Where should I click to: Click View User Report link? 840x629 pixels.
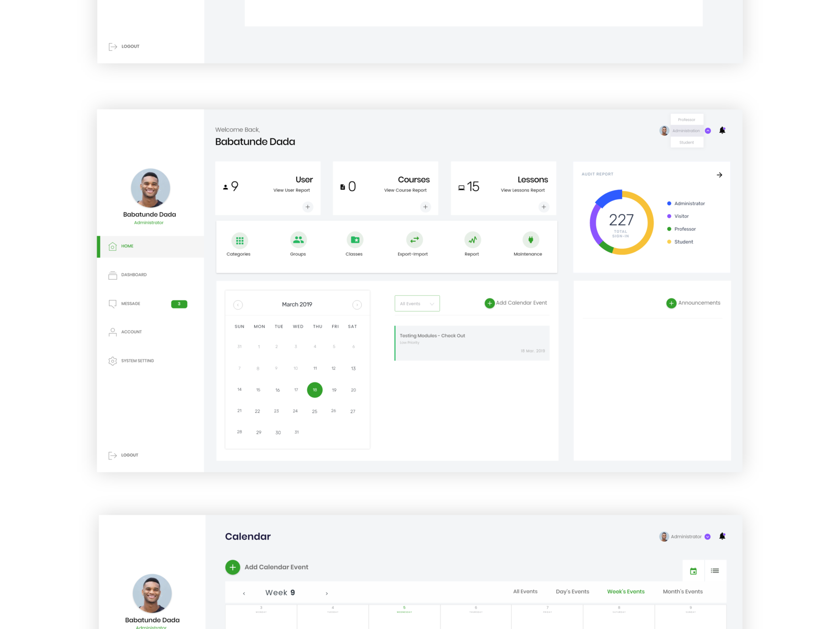point(291,190)
